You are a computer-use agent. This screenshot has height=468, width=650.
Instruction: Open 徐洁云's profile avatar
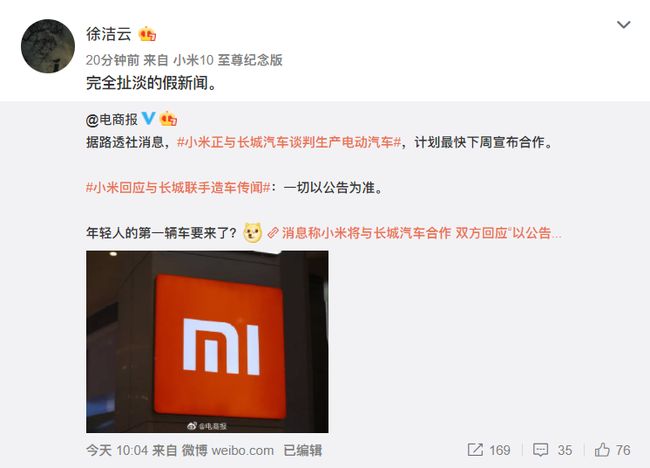tap(48, 46)
